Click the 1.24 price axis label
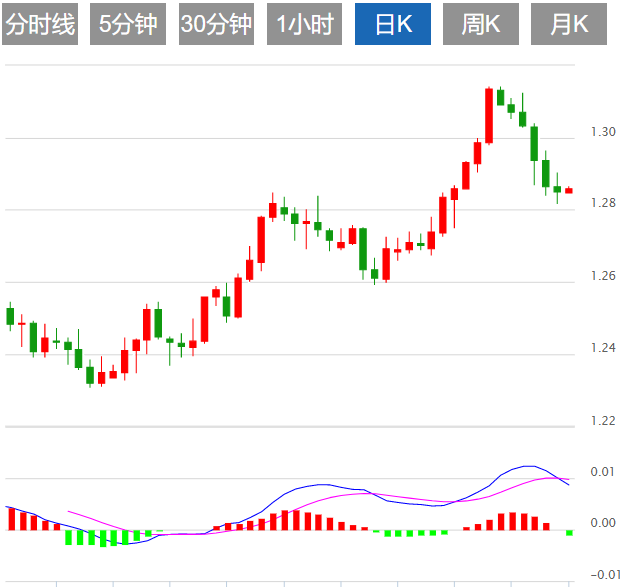 603,348
